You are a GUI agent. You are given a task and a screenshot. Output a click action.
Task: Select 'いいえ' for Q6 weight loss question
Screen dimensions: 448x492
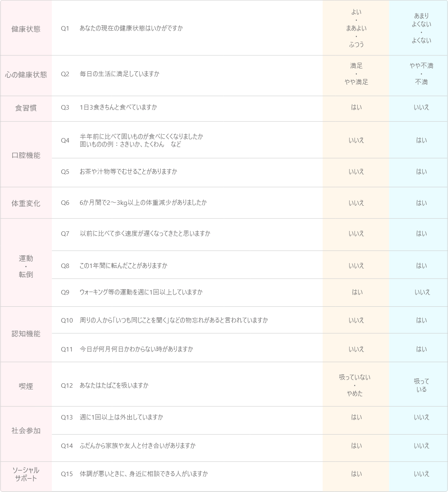click(356, 203)
